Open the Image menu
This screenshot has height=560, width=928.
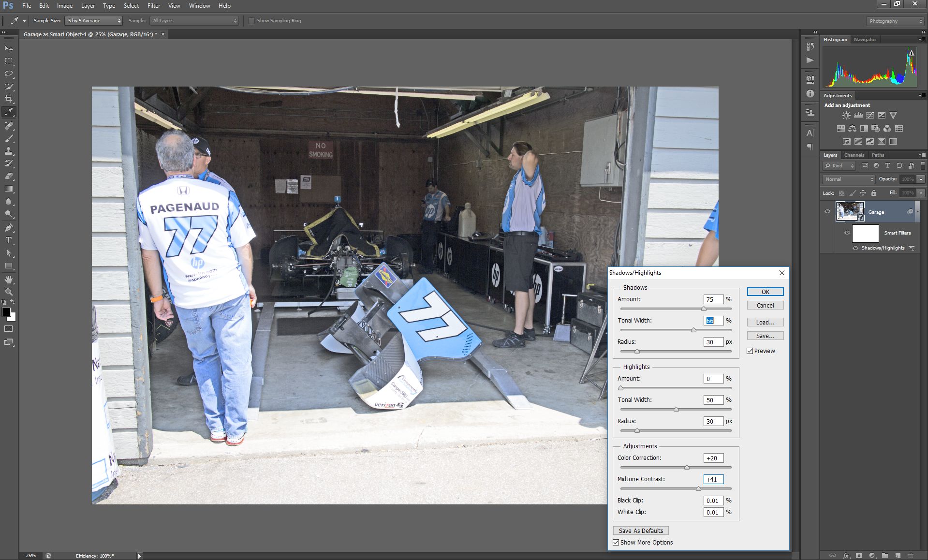click(x=65, y=6)
